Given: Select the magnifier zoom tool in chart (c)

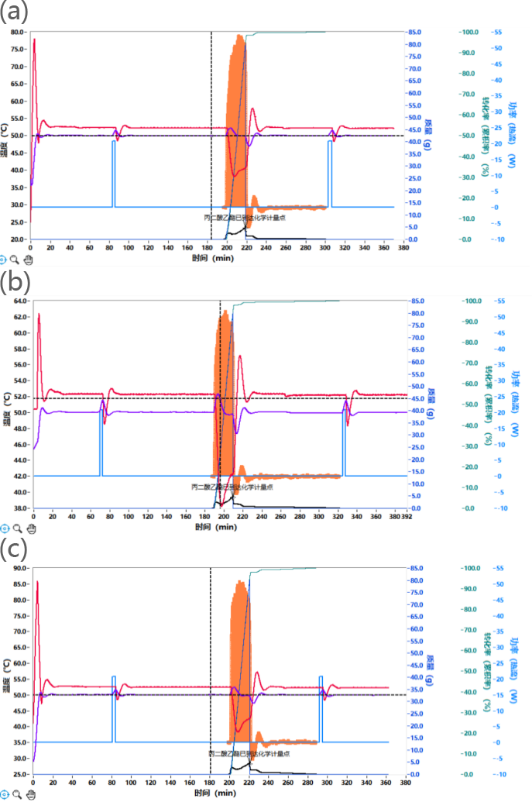Looking at the screenshot, I should tap(16, 794).
